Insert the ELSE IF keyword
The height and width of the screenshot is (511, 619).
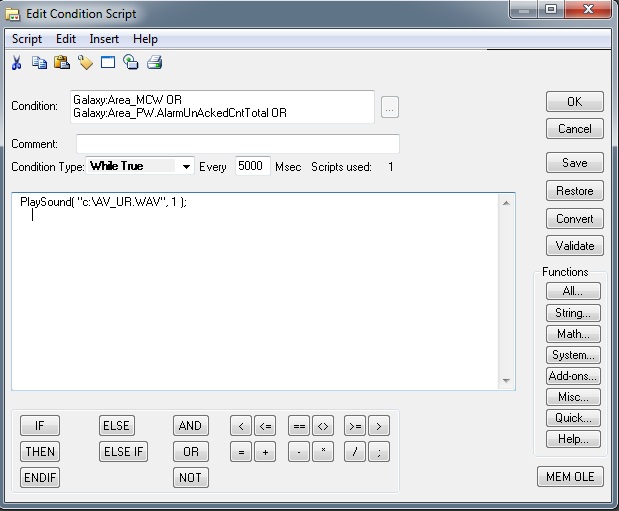123,452
